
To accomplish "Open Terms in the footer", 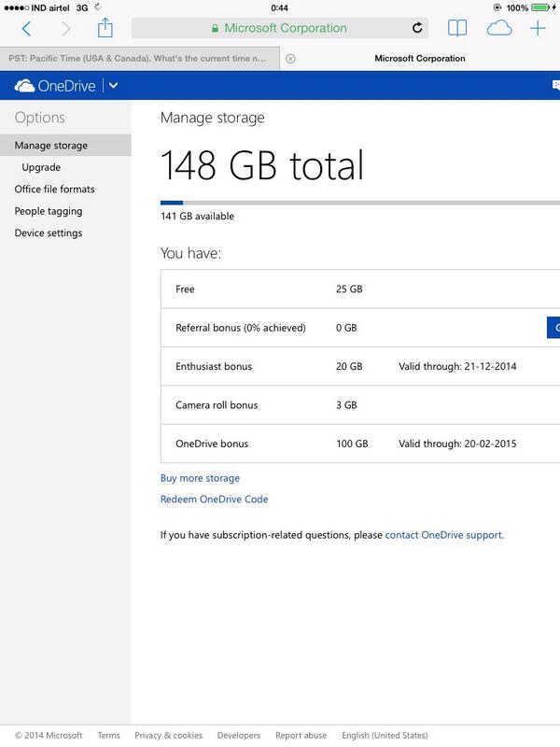I will coord(108,735).
